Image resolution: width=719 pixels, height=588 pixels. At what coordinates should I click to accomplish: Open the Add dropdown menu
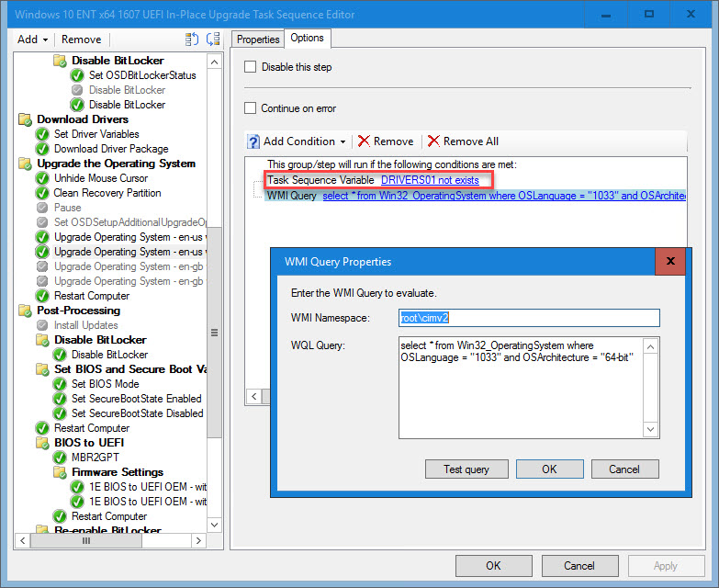click(x=33, y=40)
